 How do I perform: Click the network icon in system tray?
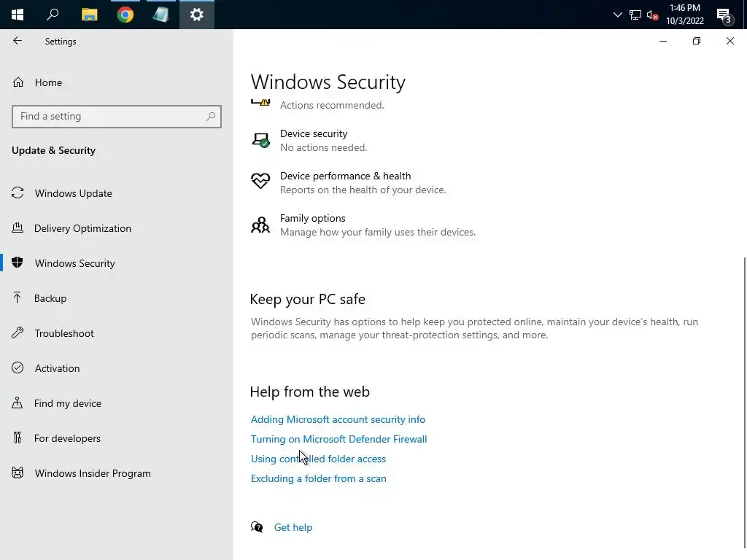[635, 15]
